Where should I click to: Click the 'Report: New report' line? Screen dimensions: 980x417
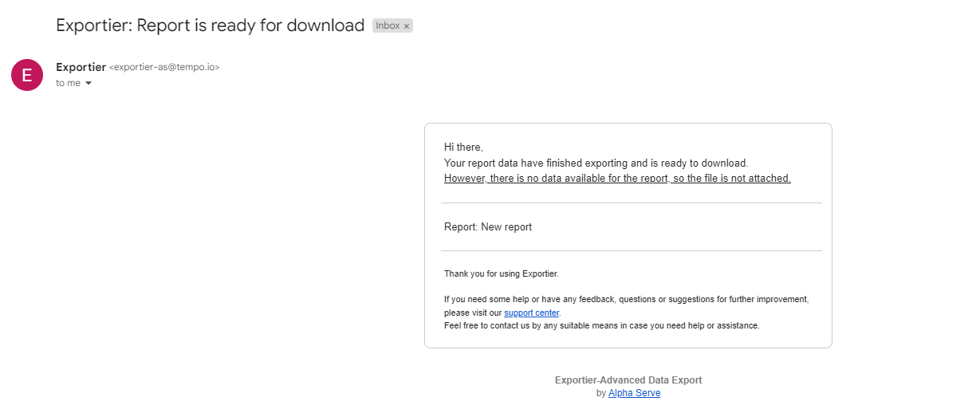pos(488,227)
